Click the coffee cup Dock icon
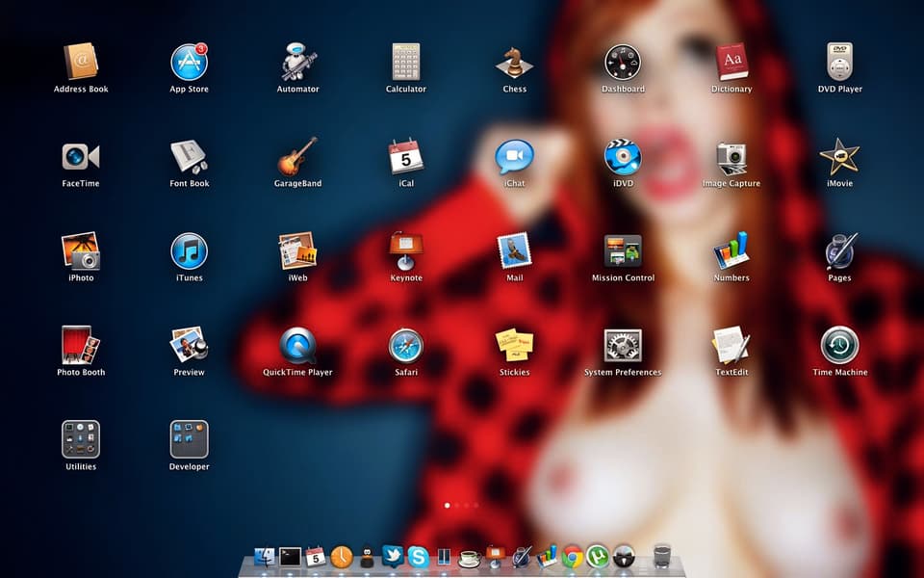Image resolution: width=924 pixels, height=578 pixels. (x=470, y=558)
